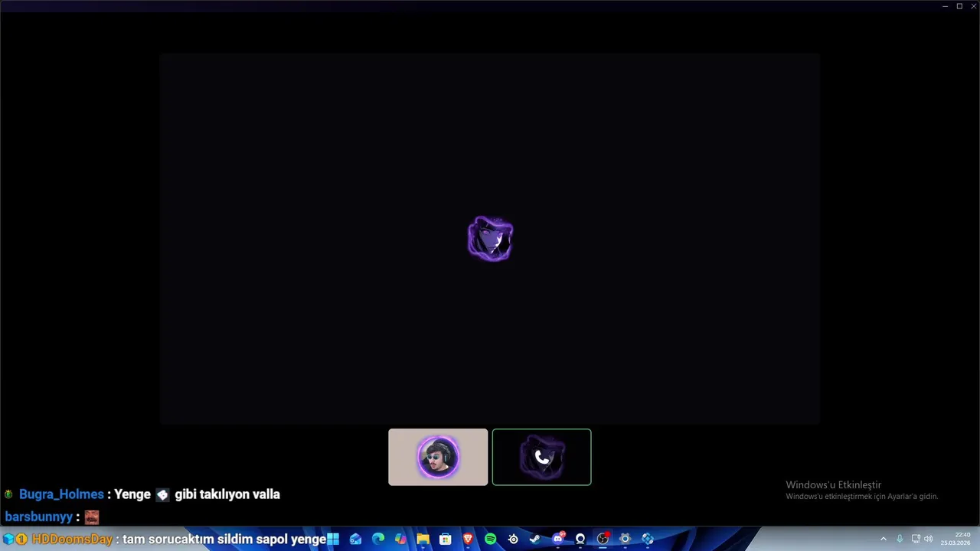The width and height of the screenshot is (980, 551).
Task: Click chat username Bugra_Holmes
Action: [61, 494]
